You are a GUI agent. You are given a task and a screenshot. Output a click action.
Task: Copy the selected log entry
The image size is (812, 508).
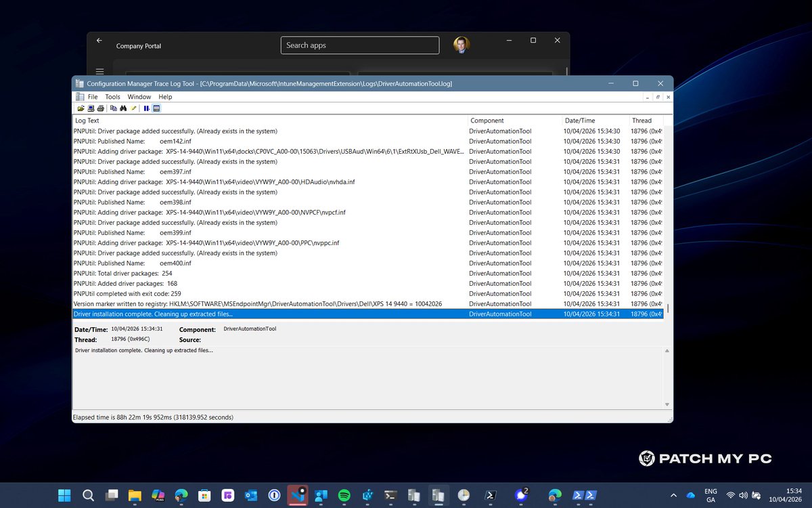[x=114, y=108]
